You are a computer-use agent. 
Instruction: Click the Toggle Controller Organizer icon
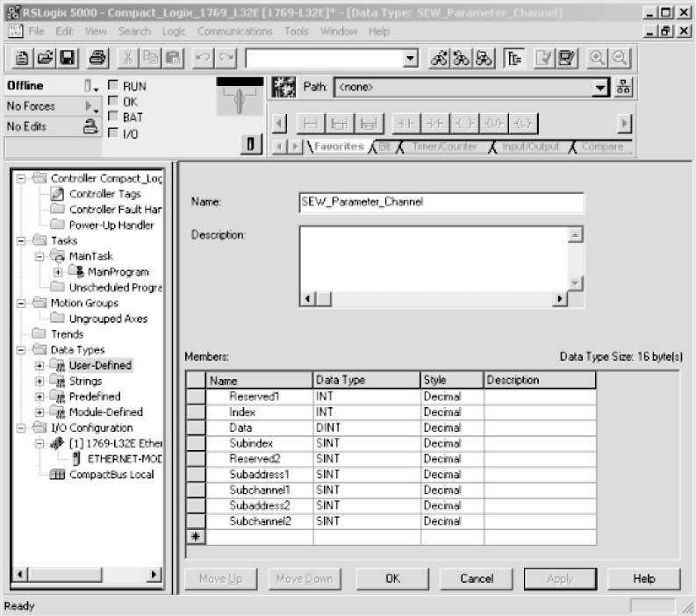point(514,58)
